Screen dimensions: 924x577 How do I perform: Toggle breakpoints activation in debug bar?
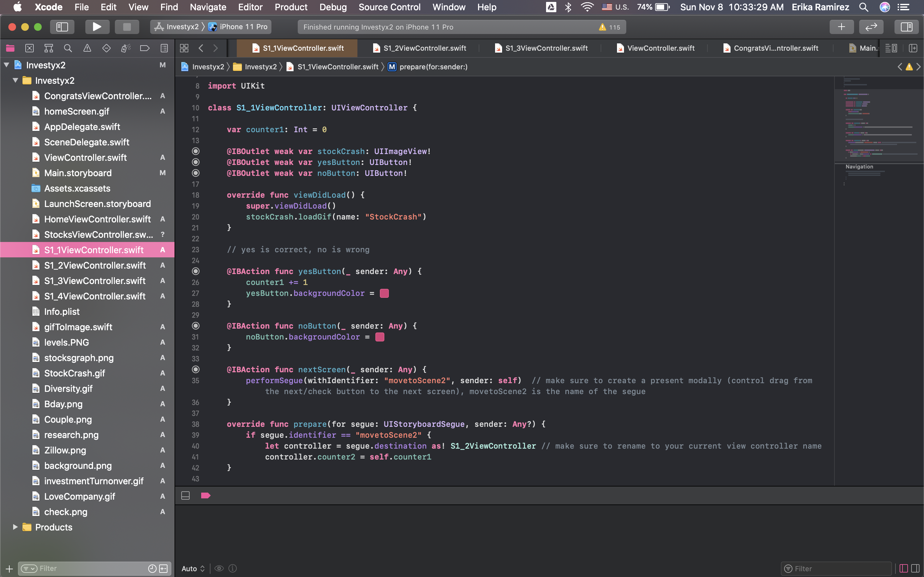(206, 495)
